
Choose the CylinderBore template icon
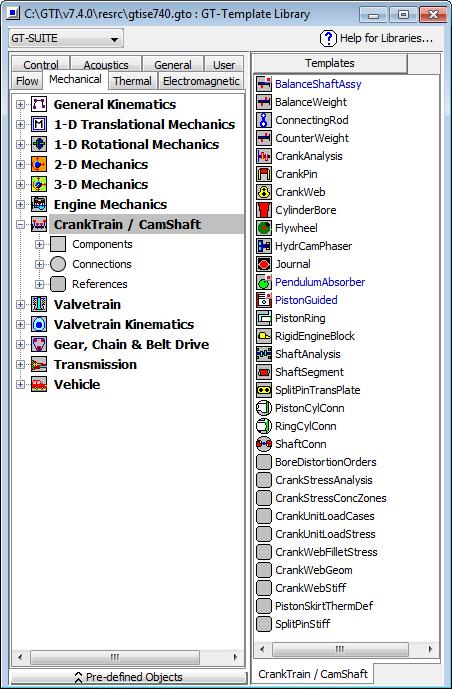264,210
